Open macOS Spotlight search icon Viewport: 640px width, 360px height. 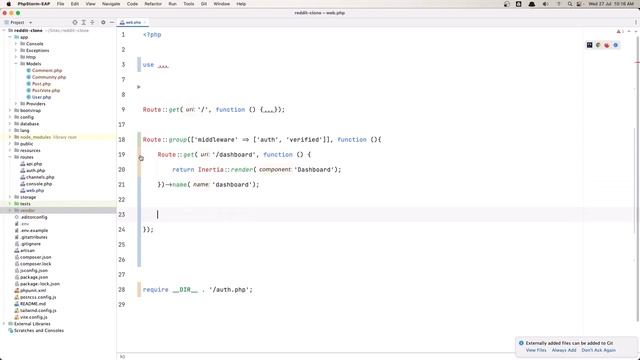coord(570,4)
